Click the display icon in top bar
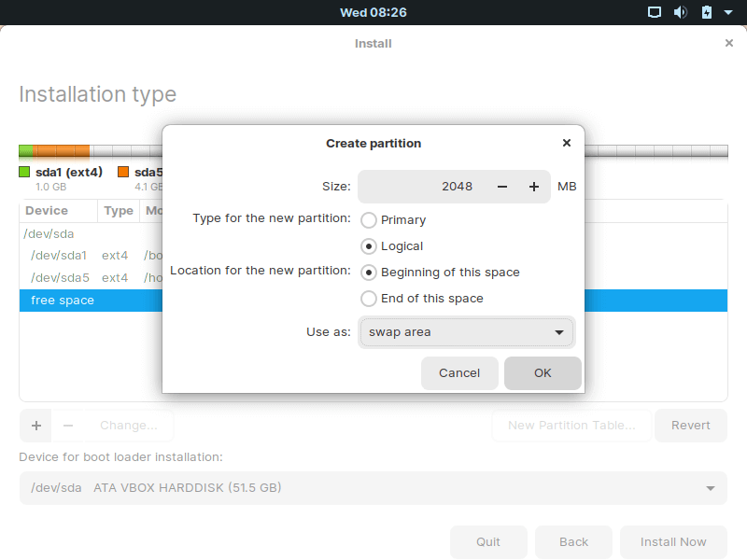The width and height of the screenshot is (747, 560). pos(655,12)
